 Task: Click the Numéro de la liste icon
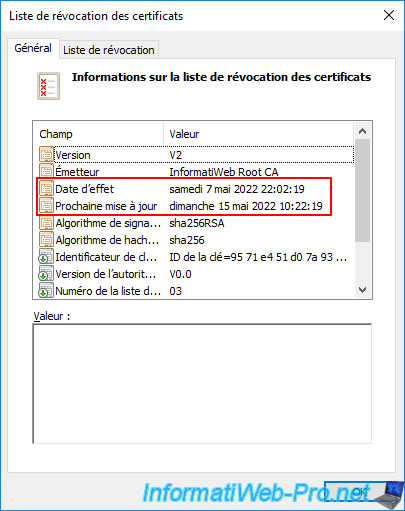point(46,290)
